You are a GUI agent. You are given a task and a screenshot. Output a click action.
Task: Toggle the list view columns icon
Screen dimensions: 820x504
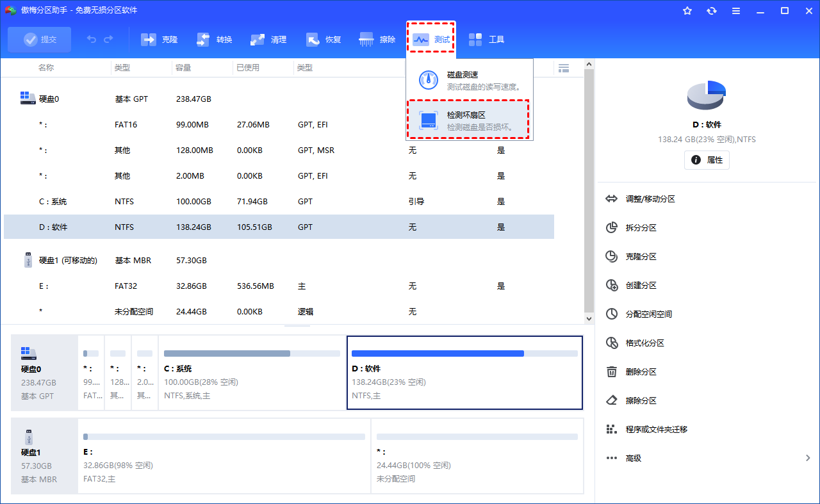click(x=564, y=68)
